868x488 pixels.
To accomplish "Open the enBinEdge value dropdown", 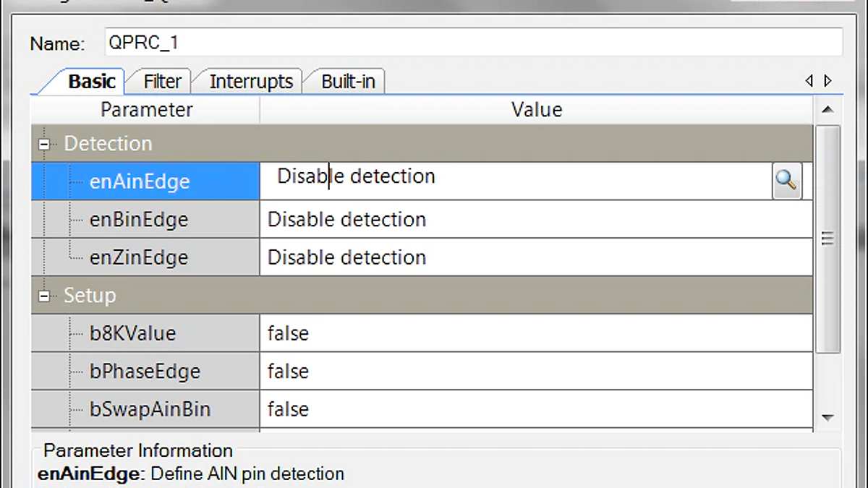I will pyautogui.click(x=535, y=220).
